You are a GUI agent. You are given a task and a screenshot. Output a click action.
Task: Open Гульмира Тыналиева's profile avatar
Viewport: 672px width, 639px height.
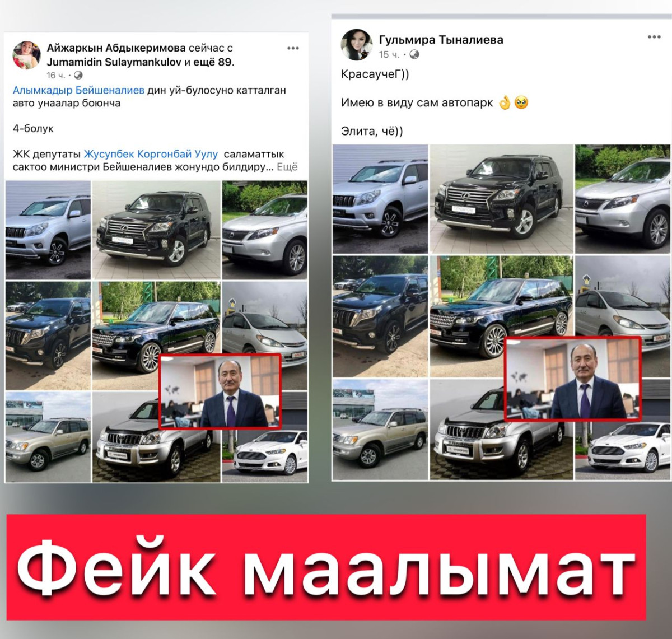[357, 45]
